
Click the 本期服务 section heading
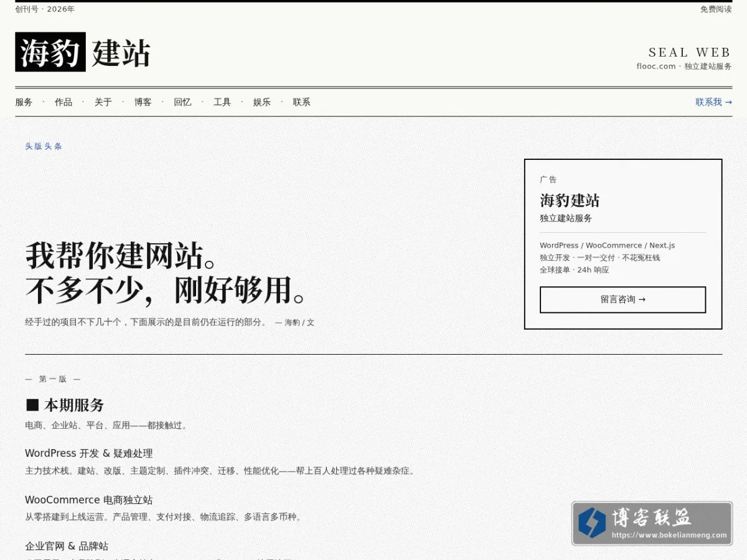coord(64,405)
